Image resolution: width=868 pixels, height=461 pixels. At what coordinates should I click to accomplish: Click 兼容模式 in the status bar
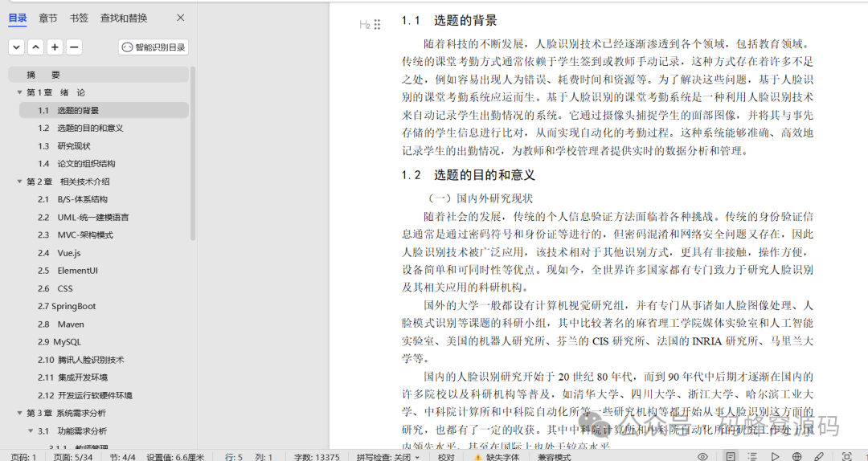point(554,456)
